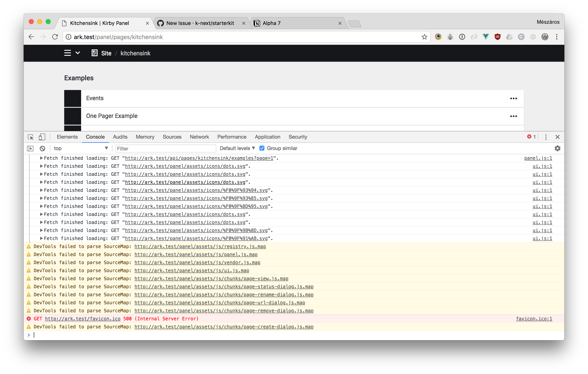
Task: Expand the first Fetch finished loading entry
Action: (x=41, y=158)
